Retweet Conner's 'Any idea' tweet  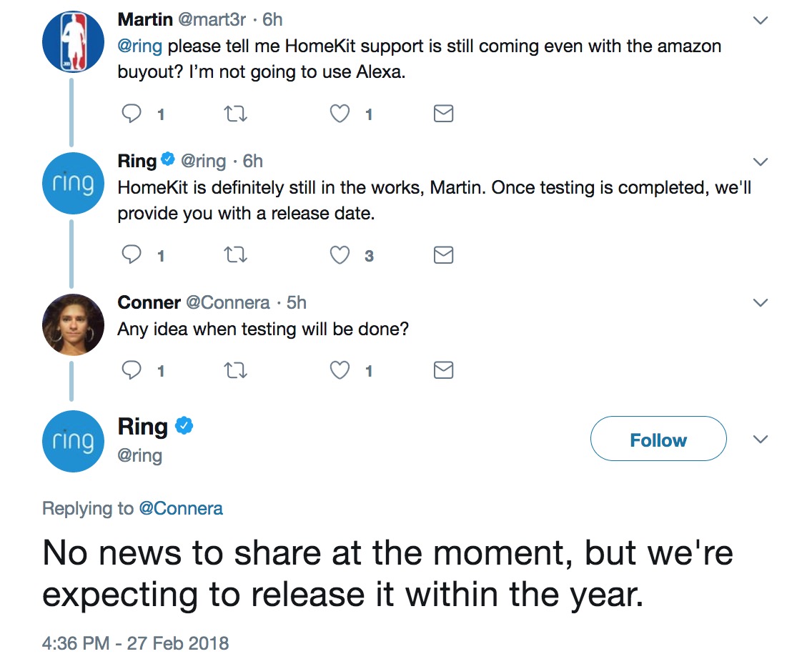pos(236,370)
